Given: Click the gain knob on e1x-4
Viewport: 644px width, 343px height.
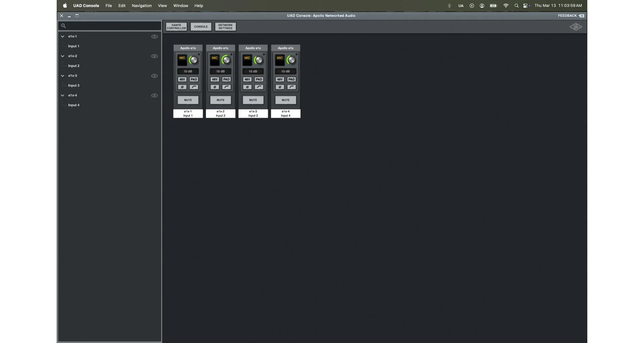Looking at the screenshot, I should click(291, 60).
